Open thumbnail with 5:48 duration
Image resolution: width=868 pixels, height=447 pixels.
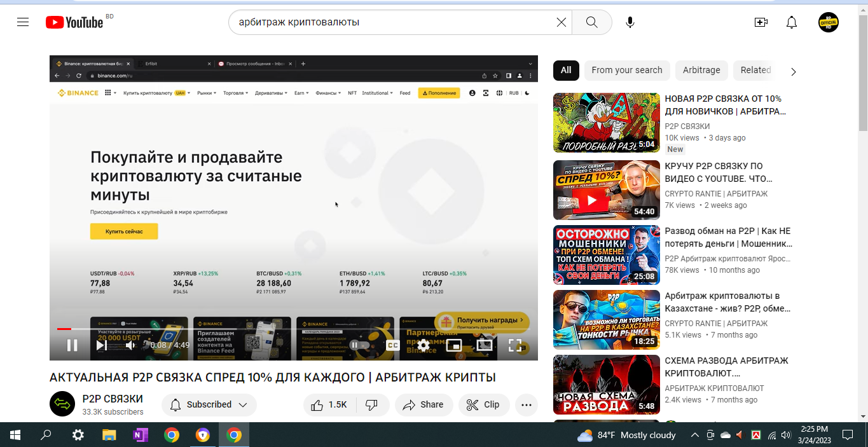click(607, 384)
